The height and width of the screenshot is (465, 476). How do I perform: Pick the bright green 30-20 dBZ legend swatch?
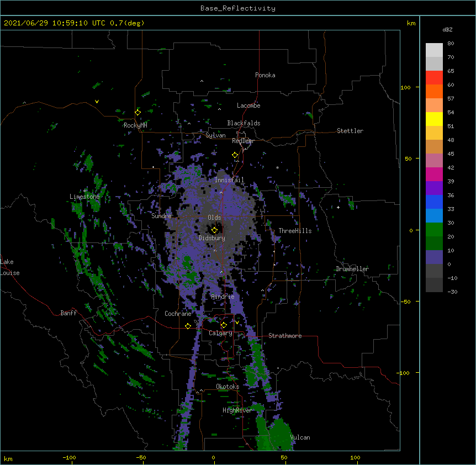[x=434, y=230]
